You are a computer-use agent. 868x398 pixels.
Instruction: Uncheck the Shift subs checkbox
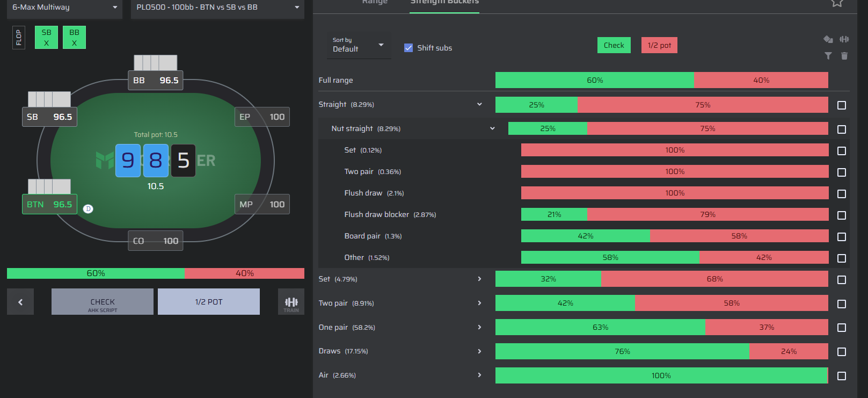409,48
